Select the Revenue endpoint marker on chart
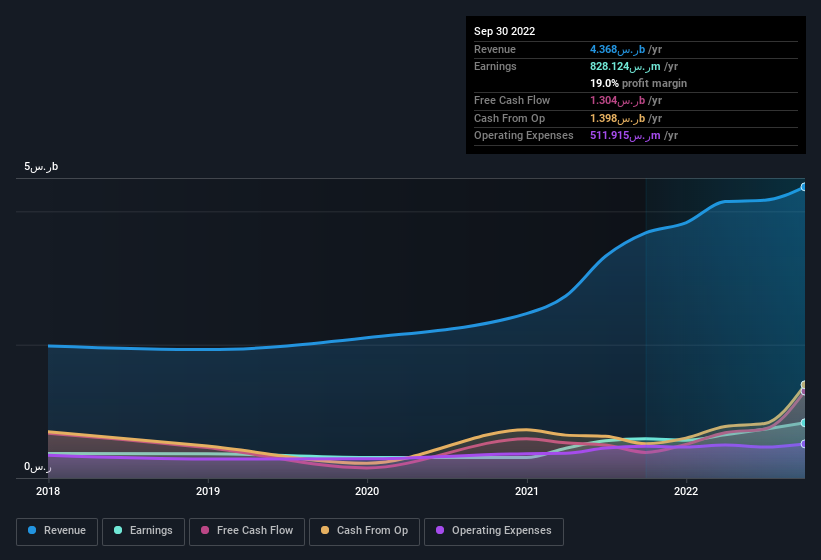 coord(804,187)
